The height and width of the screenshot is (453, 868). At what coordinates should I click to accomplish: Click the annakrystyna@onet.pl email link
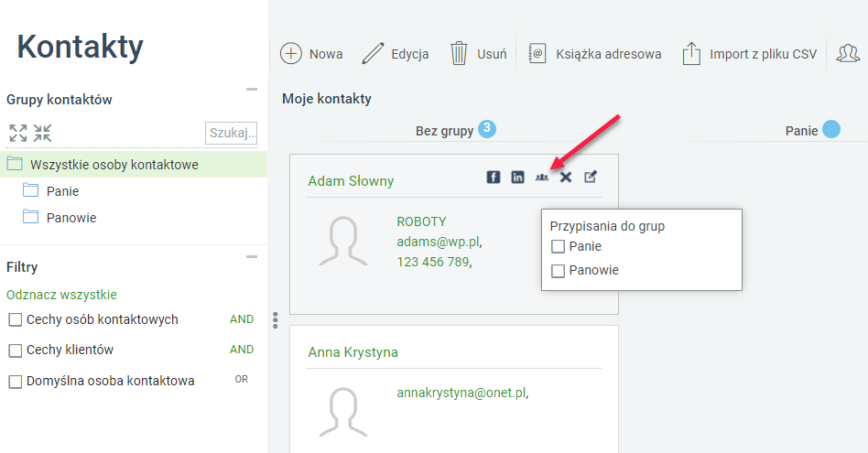[x=462, y=394]
